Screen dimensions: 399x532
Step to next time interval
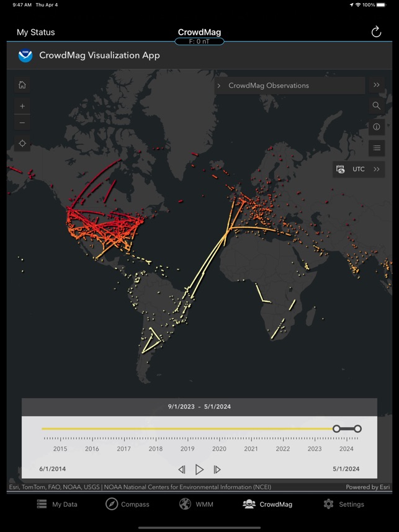[217, 469]
